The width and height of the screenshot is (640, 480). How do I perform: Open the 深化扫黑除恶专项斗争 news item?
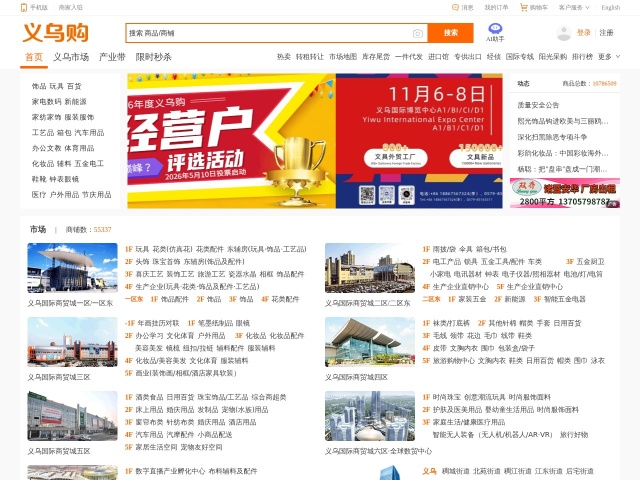point(552,137)
